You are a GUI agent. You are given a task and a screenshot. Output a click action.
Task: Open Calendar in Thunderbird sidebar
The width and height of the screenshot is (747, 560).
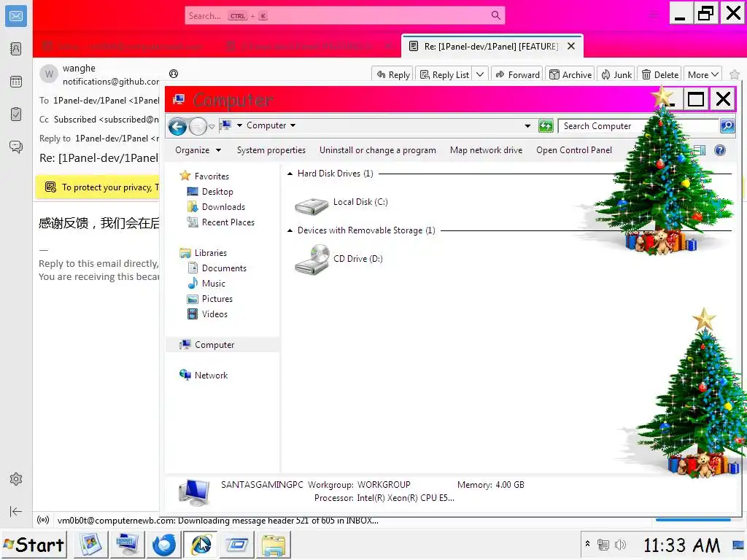coord(16,82)
